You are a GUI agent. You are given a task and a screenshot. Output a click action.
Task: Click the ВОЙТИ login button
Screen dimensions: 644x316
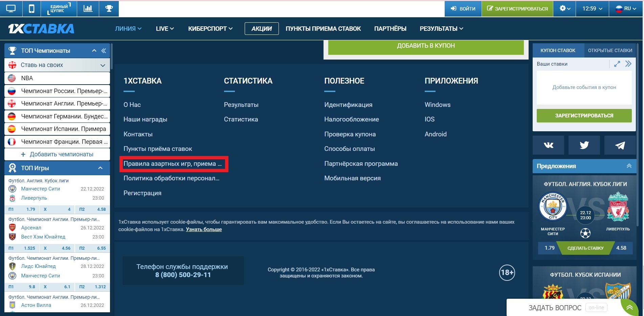tap(463, 8)
